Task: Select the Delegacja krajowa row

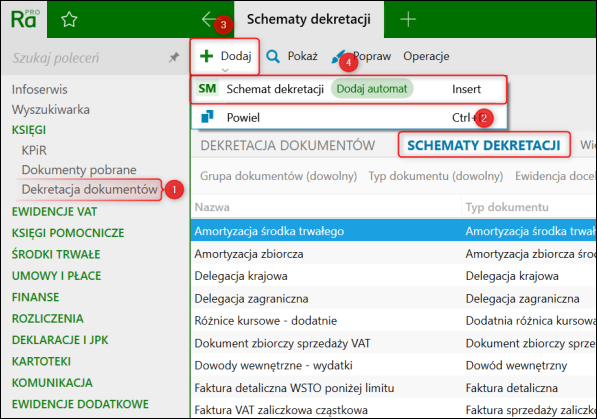Action: (393, 276)
